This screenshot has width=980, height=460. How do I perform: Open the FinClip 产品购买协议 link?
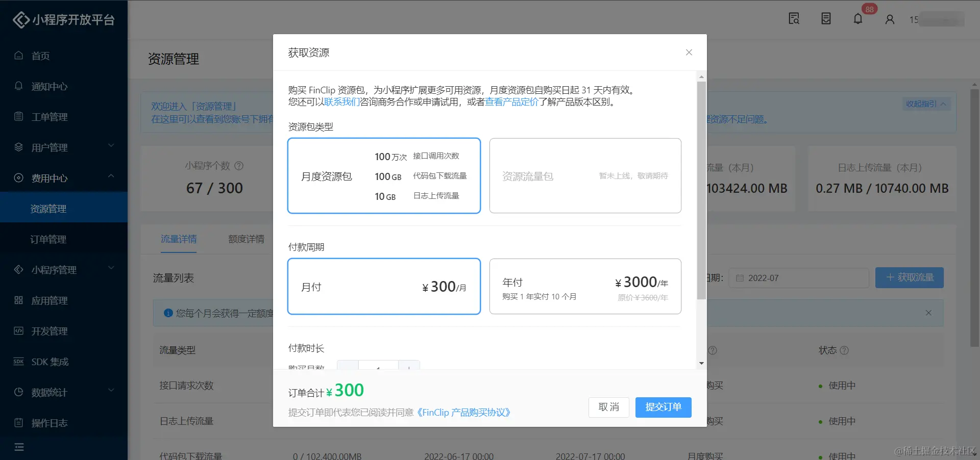click(462, 412)
